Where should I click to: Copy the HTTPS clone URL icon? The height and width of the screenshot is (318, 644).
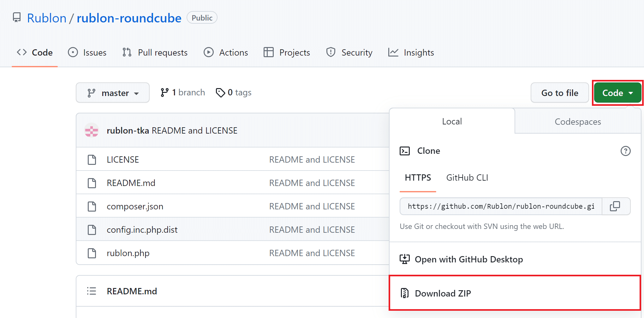[x=615, y=206]
